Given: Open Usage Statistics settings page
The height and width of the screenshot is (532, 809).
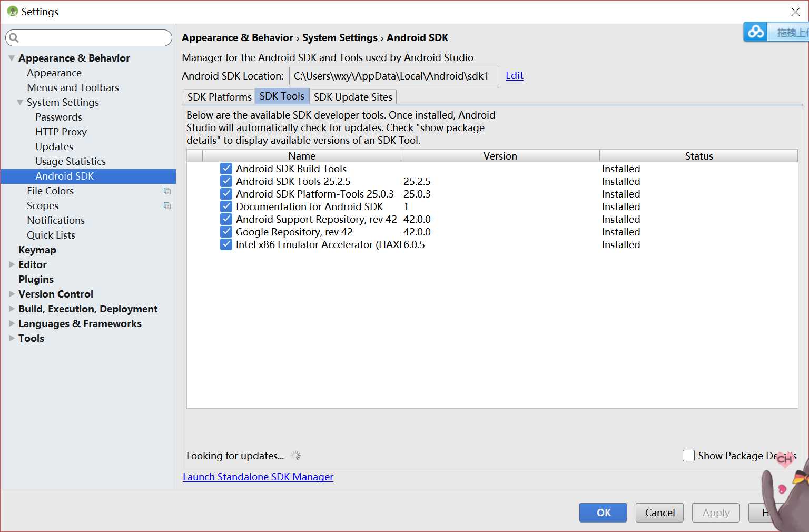Looking at the screenshot, I should 71,161.
